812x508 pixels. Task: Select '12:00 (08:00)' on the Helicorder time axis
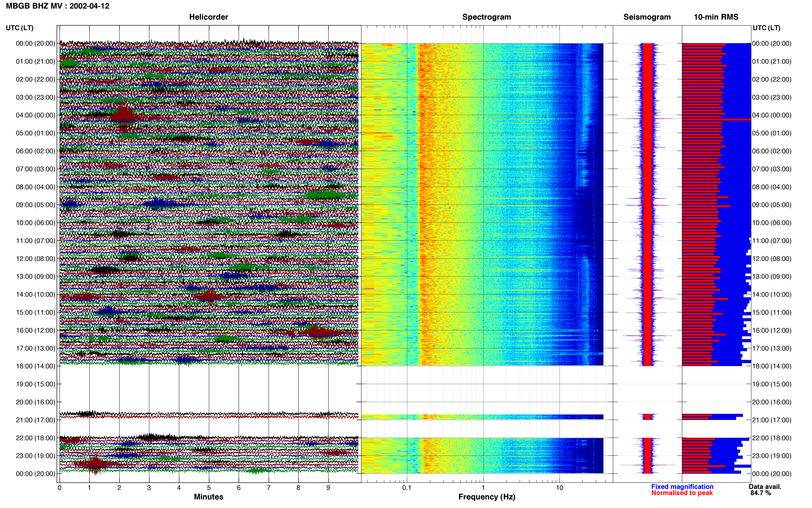point(36,259)
